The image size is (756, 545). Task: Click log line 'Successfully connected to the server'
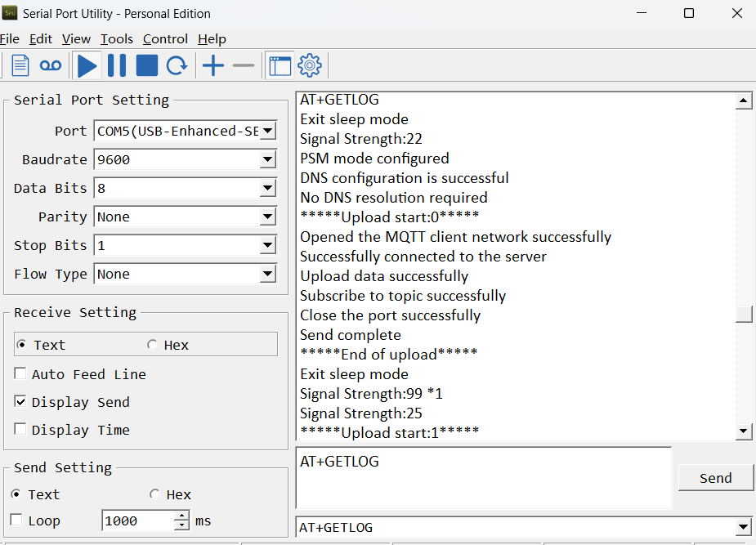click(423, 257)
